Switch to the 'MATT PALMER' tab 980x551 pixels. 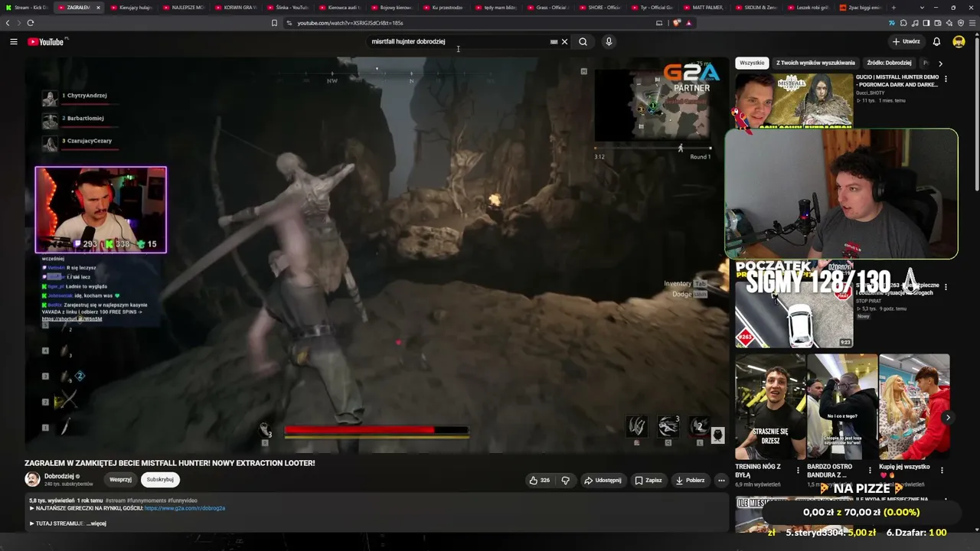(x=703, y=8)
